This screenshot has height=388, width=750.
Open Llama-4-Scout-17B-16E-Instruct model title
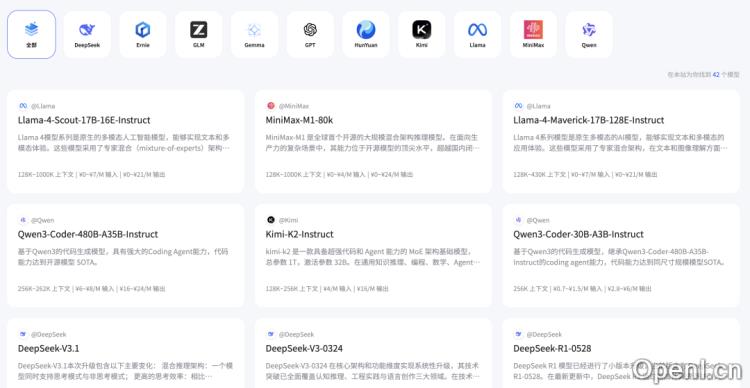(x=84, y=120)
